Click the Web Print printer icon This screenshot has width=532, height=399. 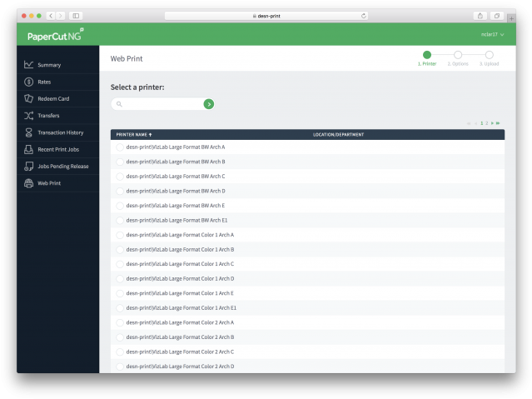click(29, 183)
